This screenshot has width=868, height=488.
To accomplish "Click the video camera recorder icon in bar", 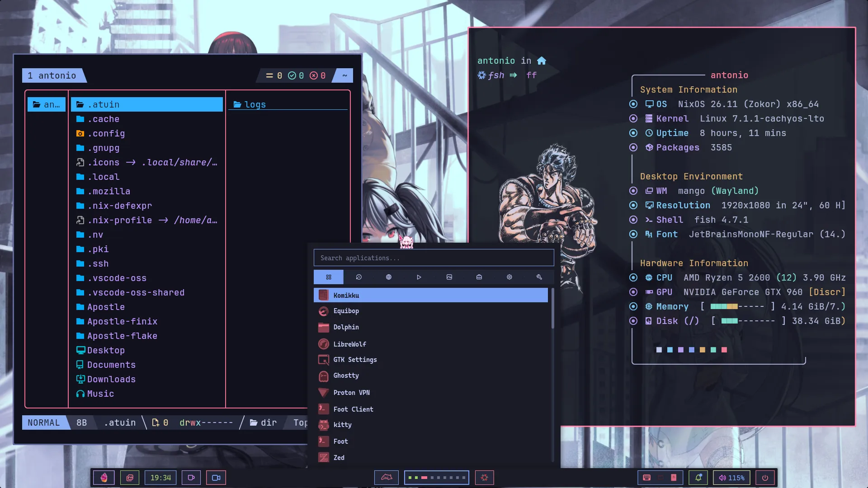I will click(x=216, y=478).
